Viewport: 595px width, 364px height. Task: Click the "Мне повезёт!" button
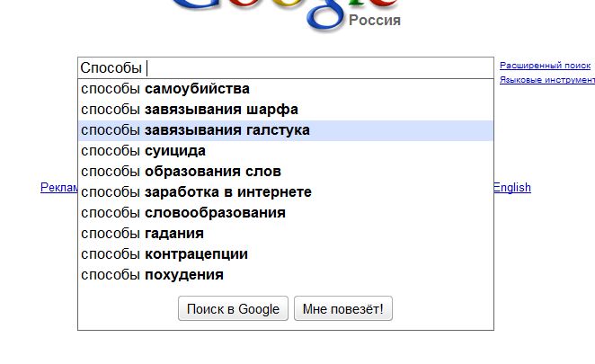(x=342, y=309)
